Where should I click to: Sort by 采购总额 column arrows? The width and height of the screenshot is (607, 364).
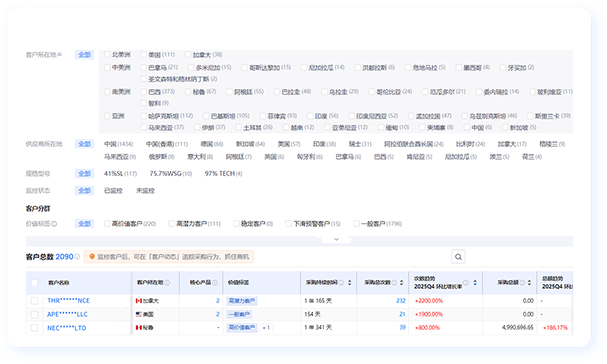(x=529, y=283)
